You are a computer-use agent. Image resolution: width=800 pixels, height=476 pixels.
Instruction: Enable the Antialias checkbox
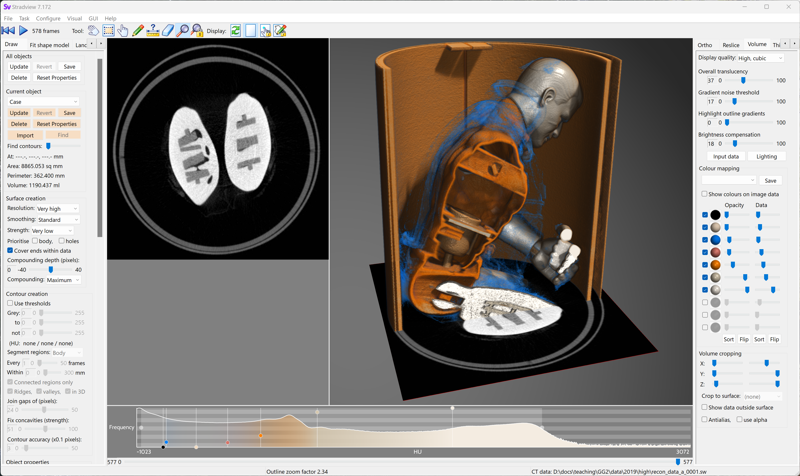click(x=704, y=419)
